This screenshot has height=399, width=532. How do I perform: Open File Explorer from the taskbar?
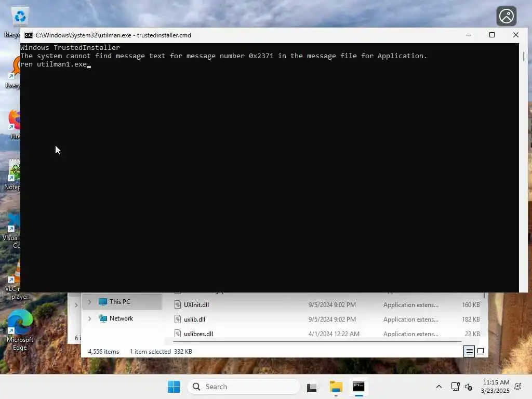coord(336,387)
